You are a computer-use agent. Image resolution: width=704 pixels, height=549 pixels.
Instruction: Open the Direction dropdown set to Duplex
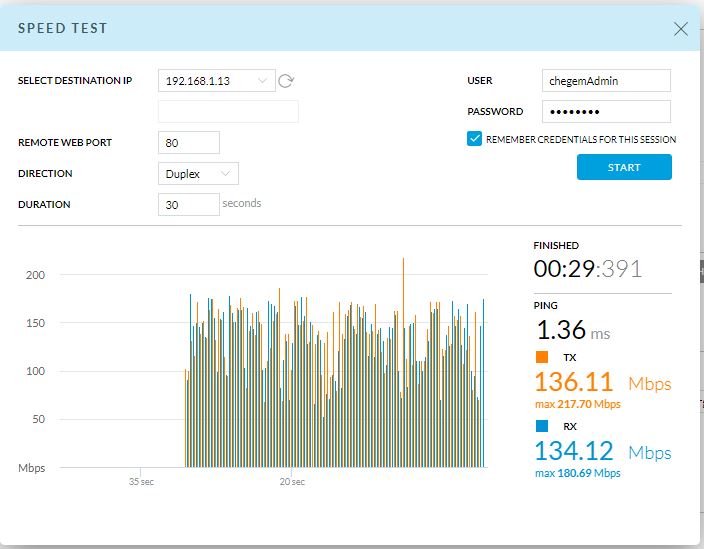(x=198, y=174)
